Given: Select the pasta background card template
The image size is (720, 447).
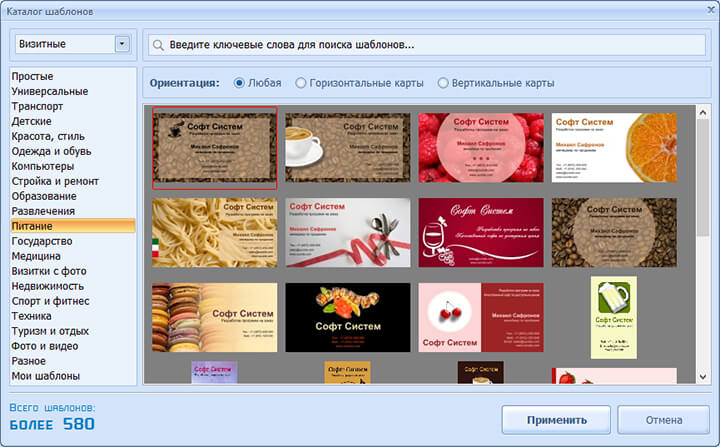Looking at the screenshot, I should tap(214, 232).
